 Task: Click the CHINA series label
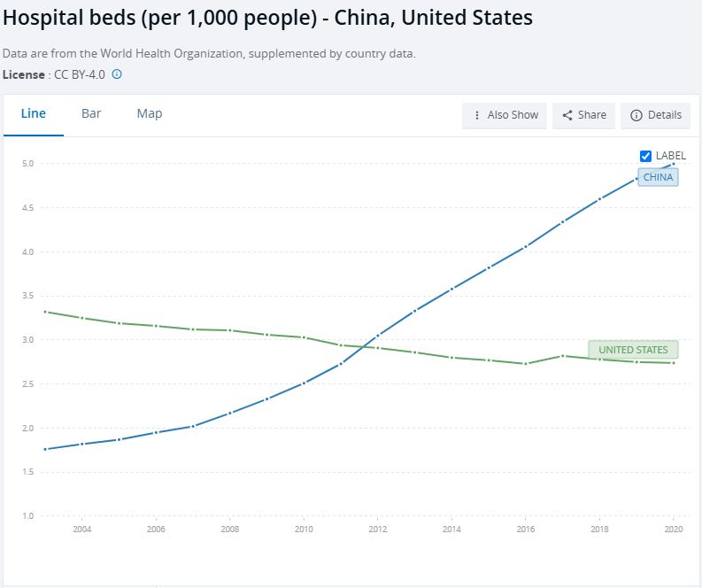(x=658, y=177)
